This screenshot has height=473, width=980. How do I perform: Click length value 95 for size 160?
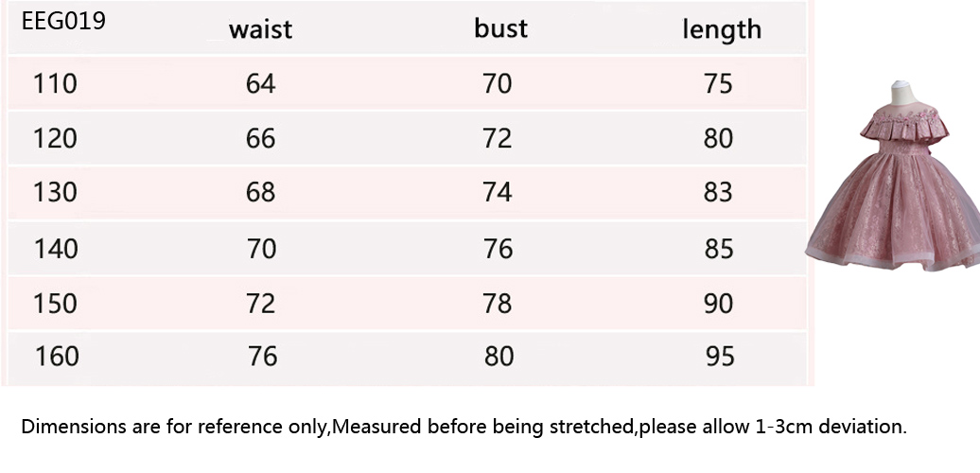[719, 357]
